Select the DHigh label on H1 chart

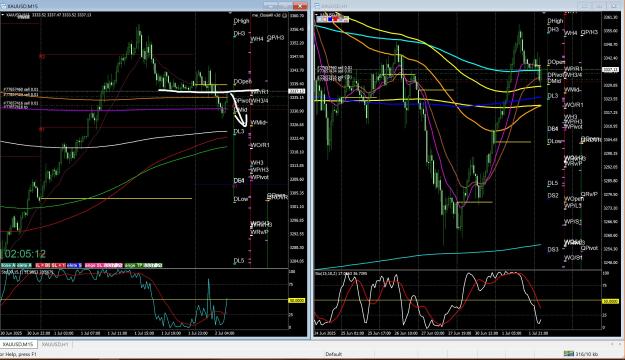(x=555, y=21)
